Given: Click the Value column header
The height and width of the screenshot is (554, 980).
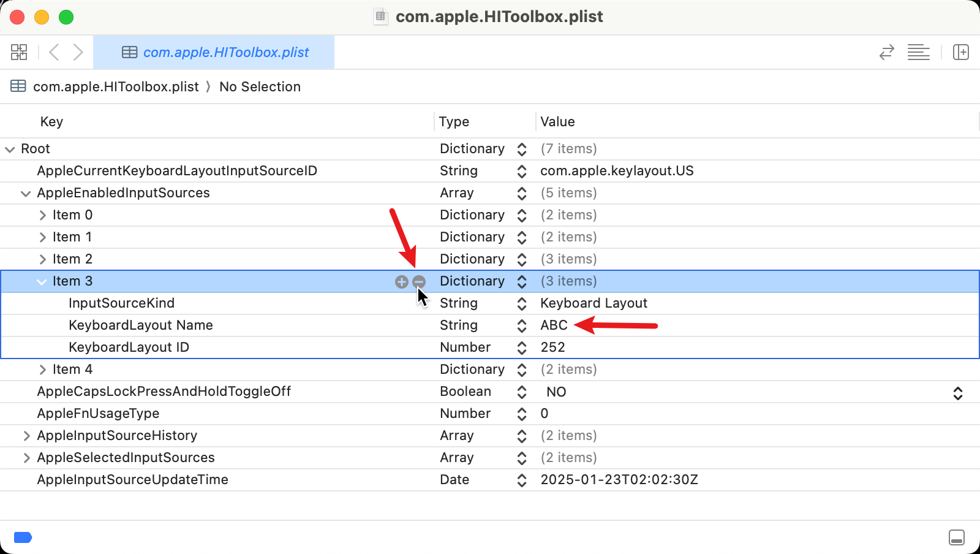Looking at the screenshot, I should pos(557,121).
